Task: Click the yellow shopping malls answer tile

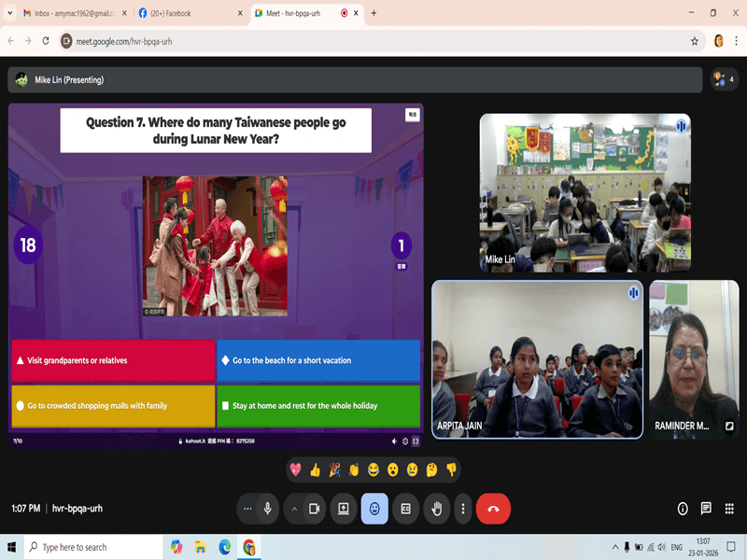Action: [112, 406]
